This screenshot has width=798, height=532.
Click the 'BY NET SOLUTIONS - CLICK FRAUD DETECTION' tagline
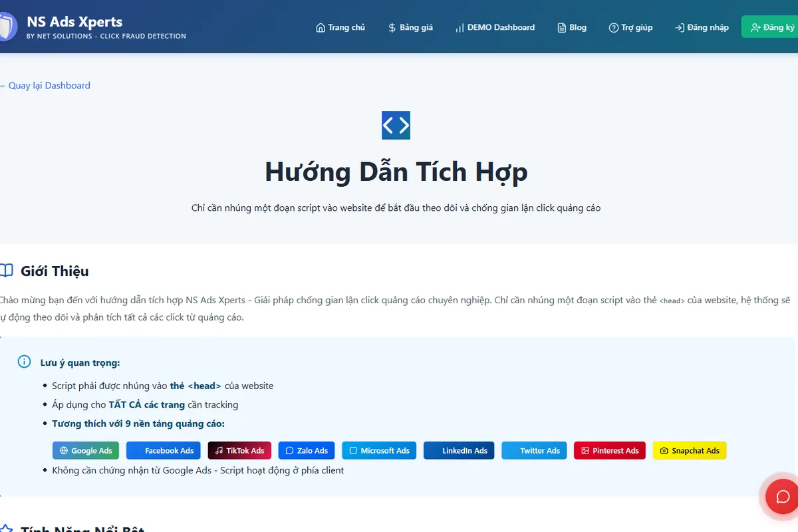tap(106, 36)
